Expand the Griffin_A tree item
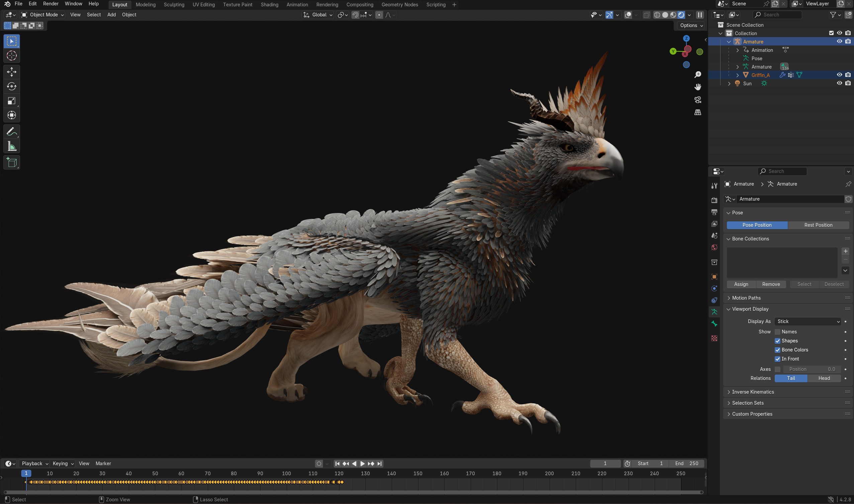The image size is (854, 504). 738,75
